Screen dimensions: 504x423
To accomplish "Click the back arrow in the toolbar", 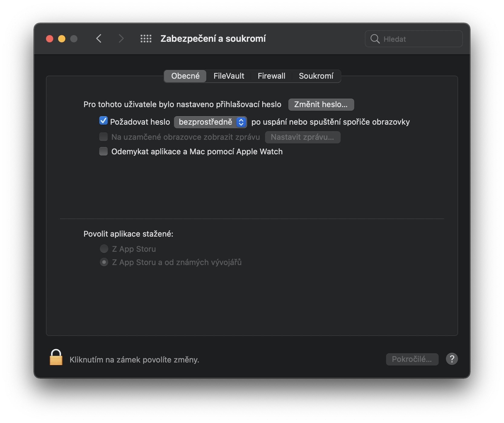I will coord(99,39).
